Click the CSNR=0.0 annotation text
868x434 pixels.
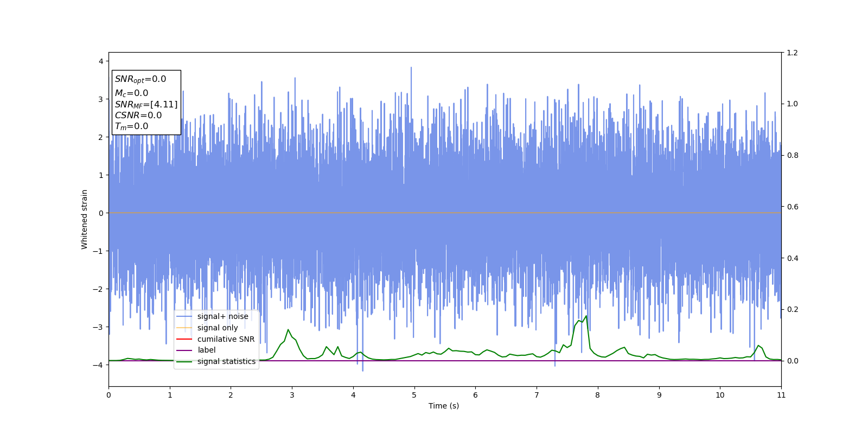tap(138, 115)
